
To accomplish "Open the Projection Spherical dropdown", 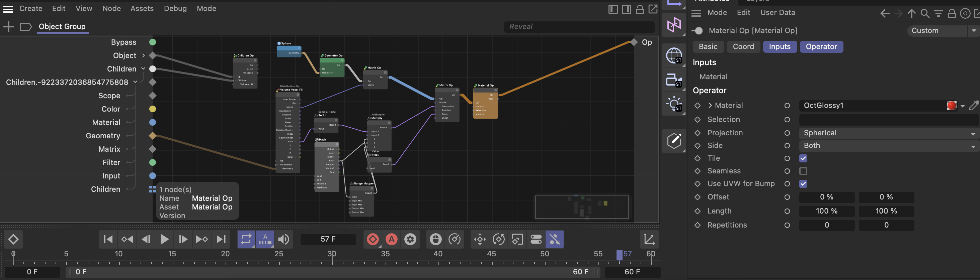I will pyautogui.click(x=889, y=133).
